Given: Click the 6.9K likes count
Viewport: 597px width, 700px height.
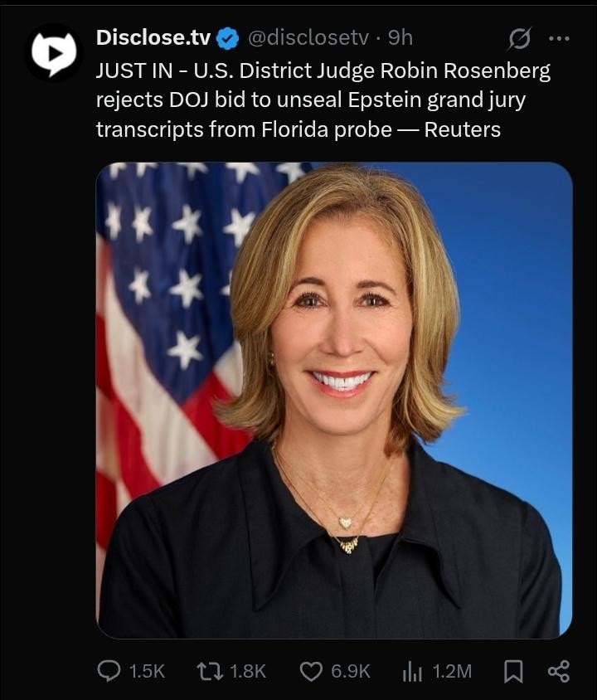Looking at the screenshot, I should [350, 672].
